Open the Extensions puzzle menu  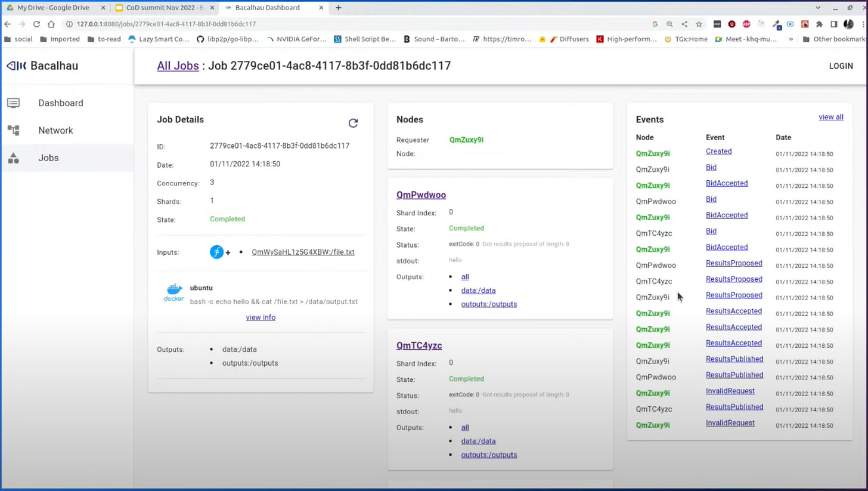(819, 24)
